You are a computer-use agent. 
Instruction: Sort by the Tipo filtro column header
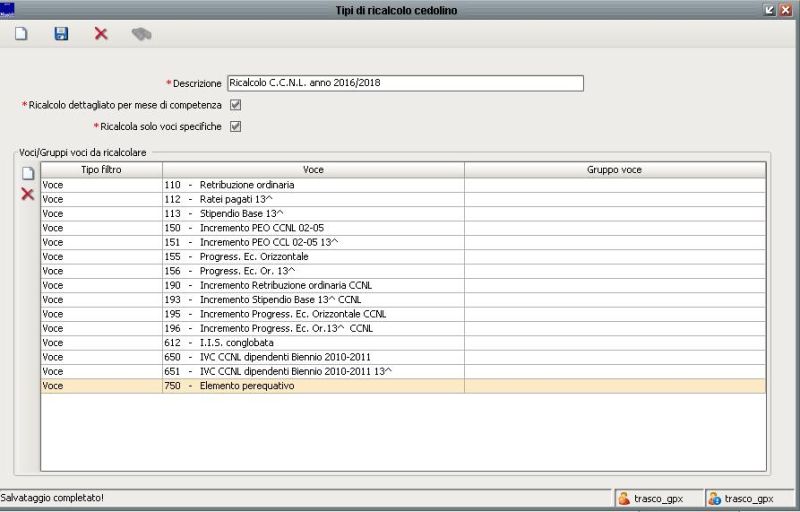pyautogui.click(x=101, y=170)
